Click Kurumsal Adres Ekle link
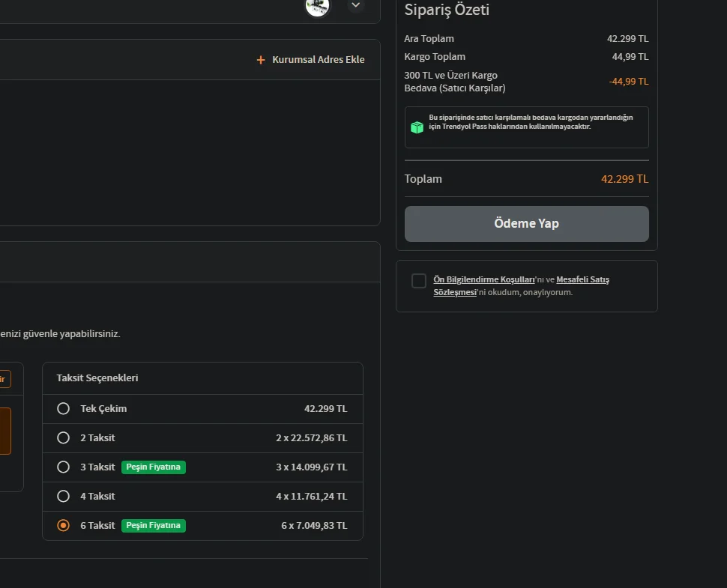The image size is (727, 588). [x=318, y=60]
